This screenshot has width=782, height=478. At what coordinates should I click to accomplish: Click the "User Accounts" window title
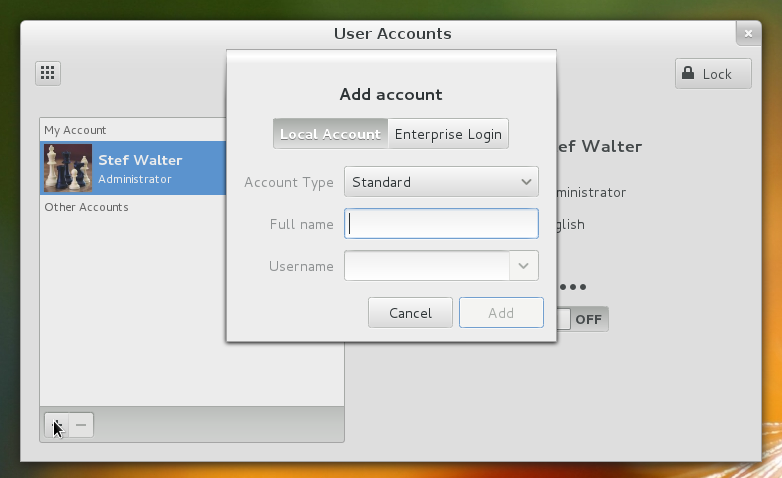coord(392,33)
